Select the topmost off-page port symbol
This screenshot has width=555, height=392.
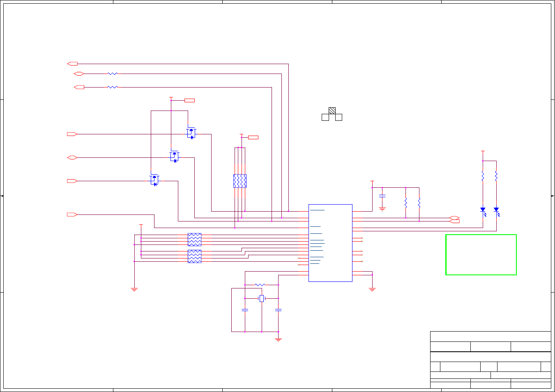pos(72,64)
